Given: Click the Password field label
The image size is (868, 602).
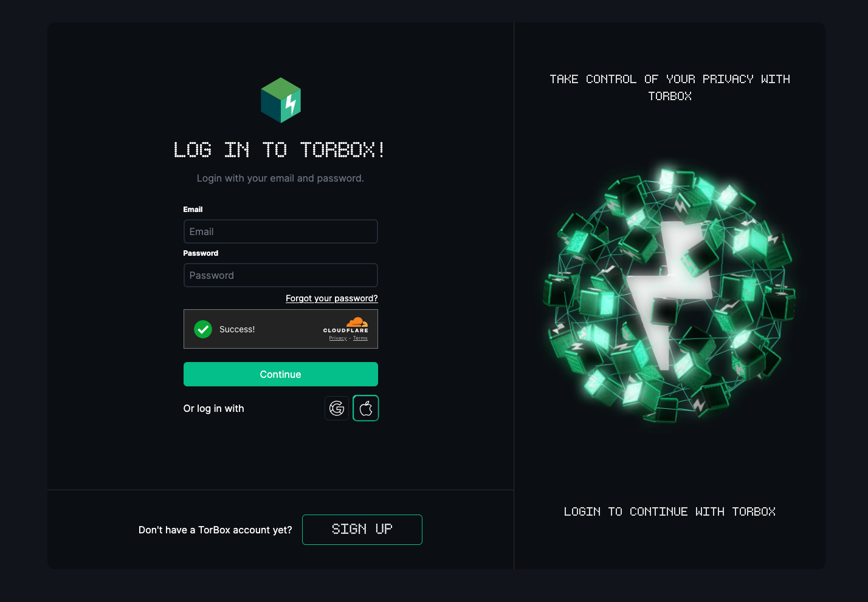Looking at the screenshot, I should 201,253.
